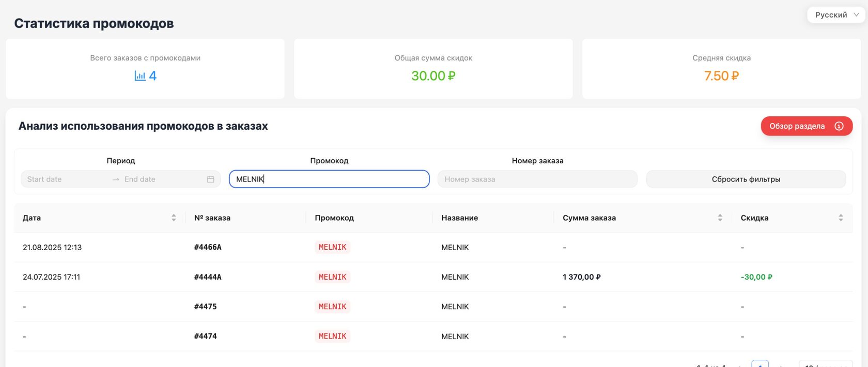Image resolution: width=868 pixels, height=367 pixels.
Task: Open order #4444A
Action: click(x=208, y=277)
